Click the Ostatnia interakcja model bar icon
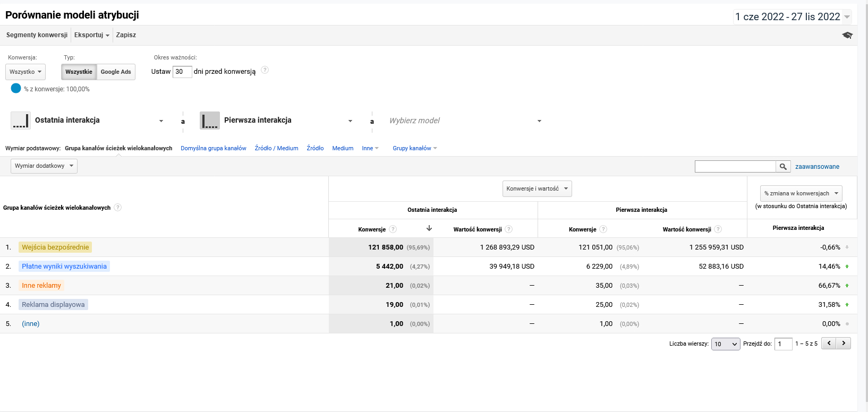This screenshot has width=868, height=412. [x=21, y=121]
